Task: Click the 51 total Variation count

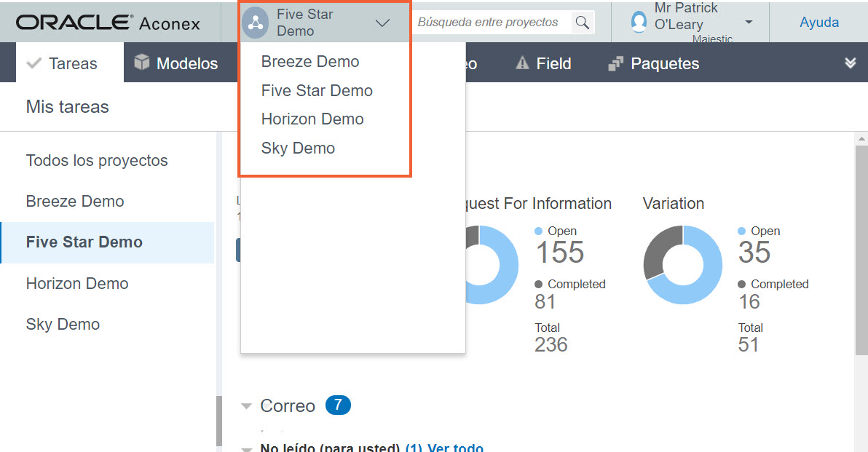Action: (x=748, y=345)
